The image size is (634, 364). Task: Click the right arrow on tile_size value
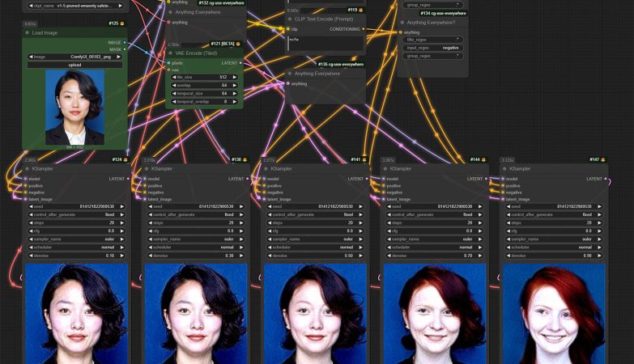click(x=238, y=78)
